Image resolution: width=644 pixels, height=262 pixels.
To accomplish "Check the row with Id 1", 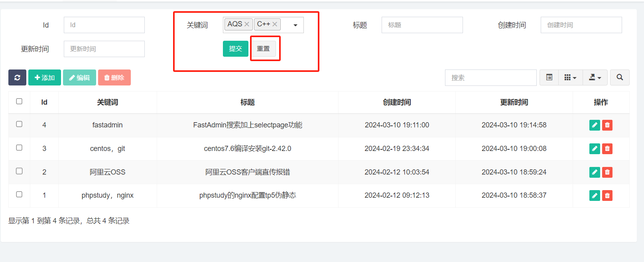I will coord(19,195).
